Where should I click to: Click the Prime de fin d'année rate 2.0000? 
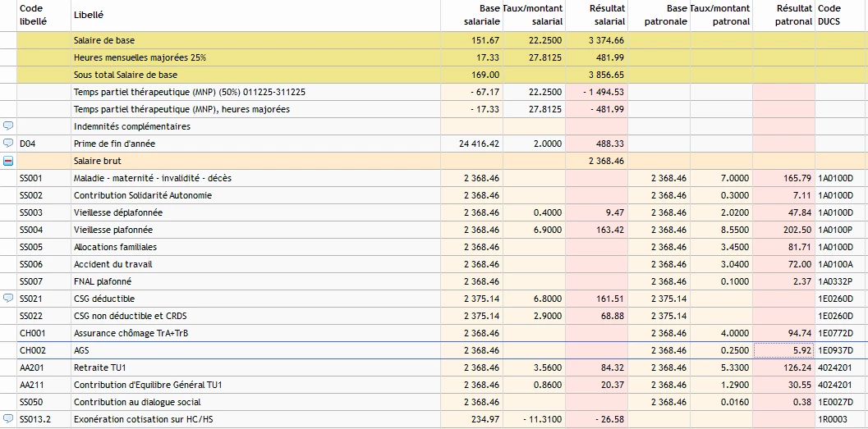pos(534,144)
